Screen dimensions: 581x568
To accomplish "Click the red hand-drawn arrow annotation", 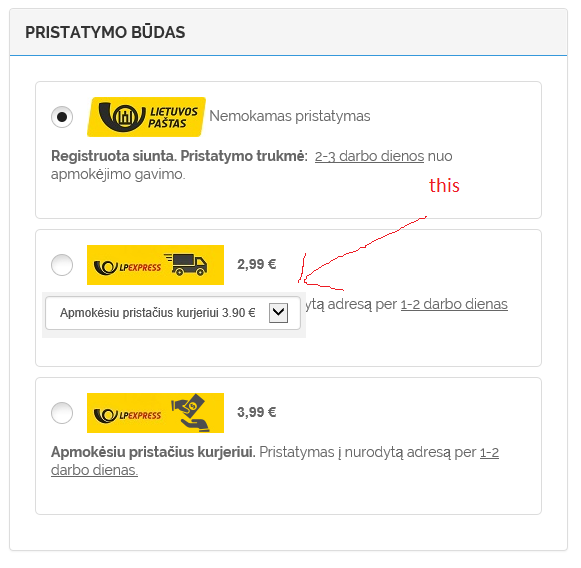I will (x=361, y=254).
